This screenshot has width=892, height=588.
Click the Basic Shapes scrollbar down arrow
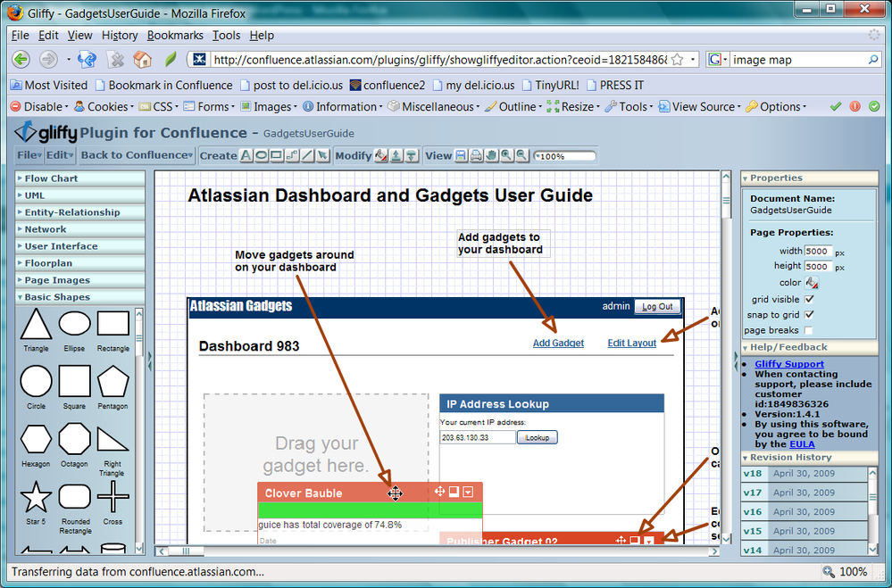pos(139,549)
